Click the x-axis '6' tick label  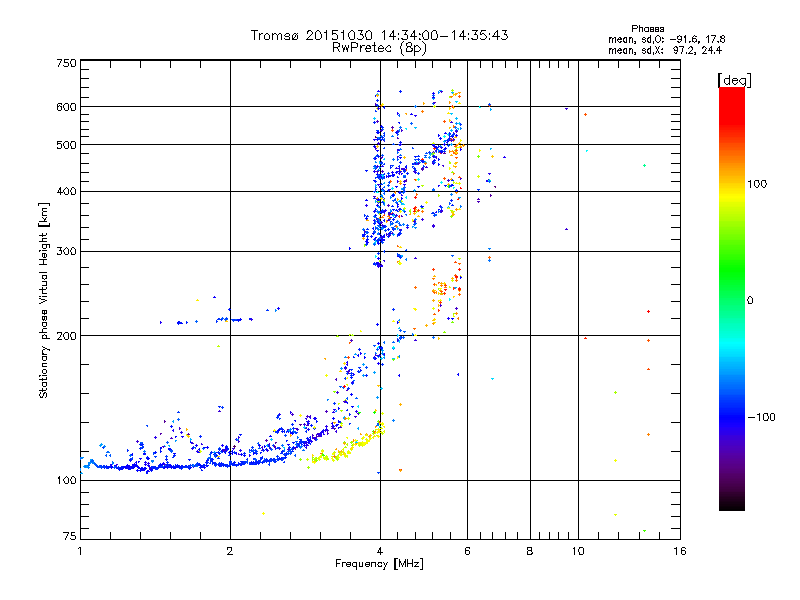467,551
